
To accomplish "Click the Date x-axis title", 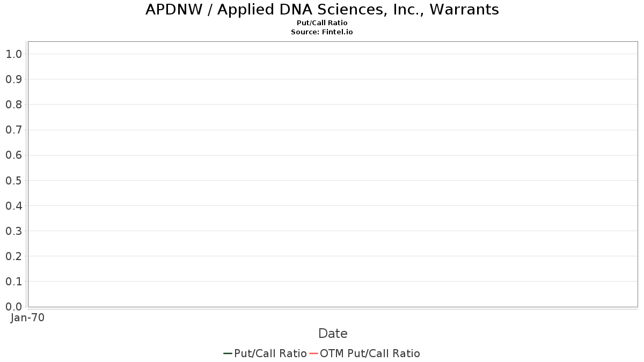I will click(x=333, y=334).
